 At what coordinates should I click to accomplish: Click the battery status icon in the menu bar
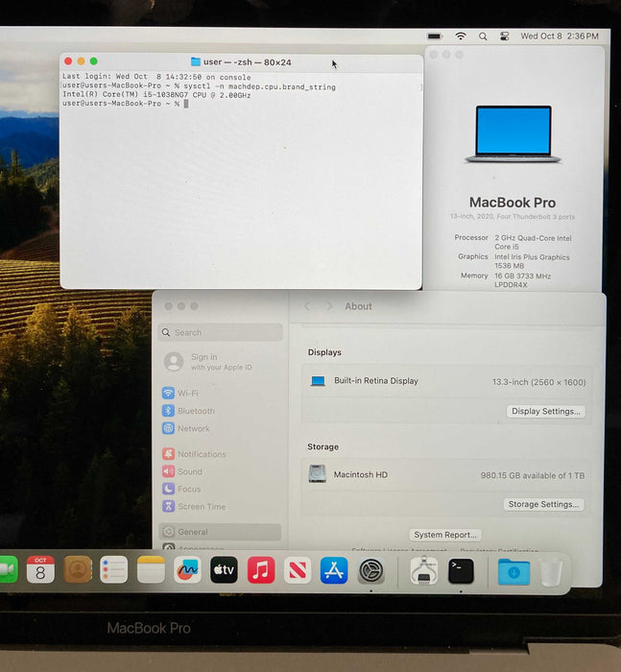[x=435, y=36]
